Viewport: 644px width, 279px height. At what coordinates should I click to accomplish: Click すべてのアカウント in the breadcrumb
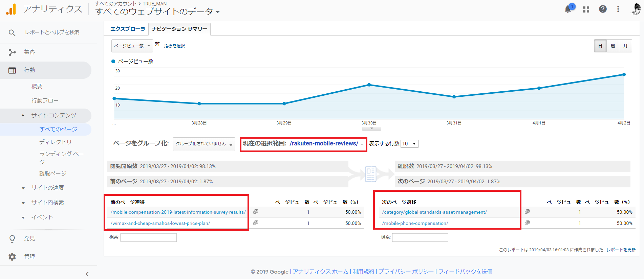coord(116,4)
